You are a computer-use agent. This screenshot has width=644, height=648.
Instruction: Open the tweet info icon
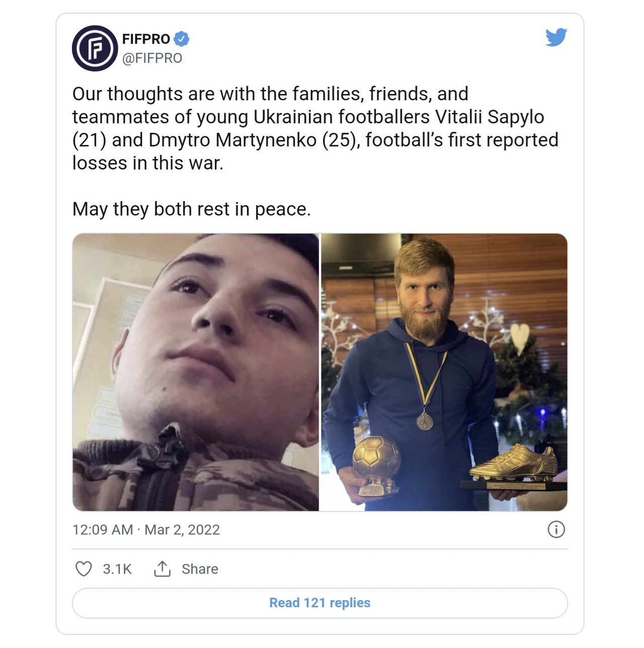click(556, 529)
